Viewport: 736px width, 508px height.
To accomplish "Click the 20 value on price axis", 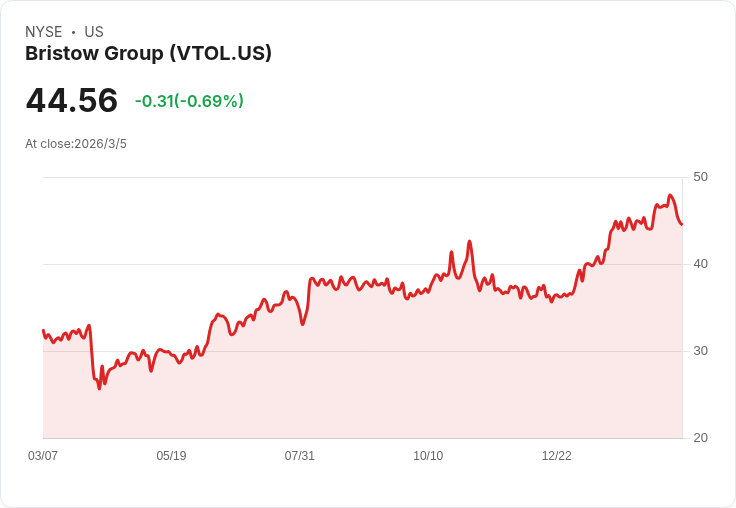I will (x=700, y=438).
